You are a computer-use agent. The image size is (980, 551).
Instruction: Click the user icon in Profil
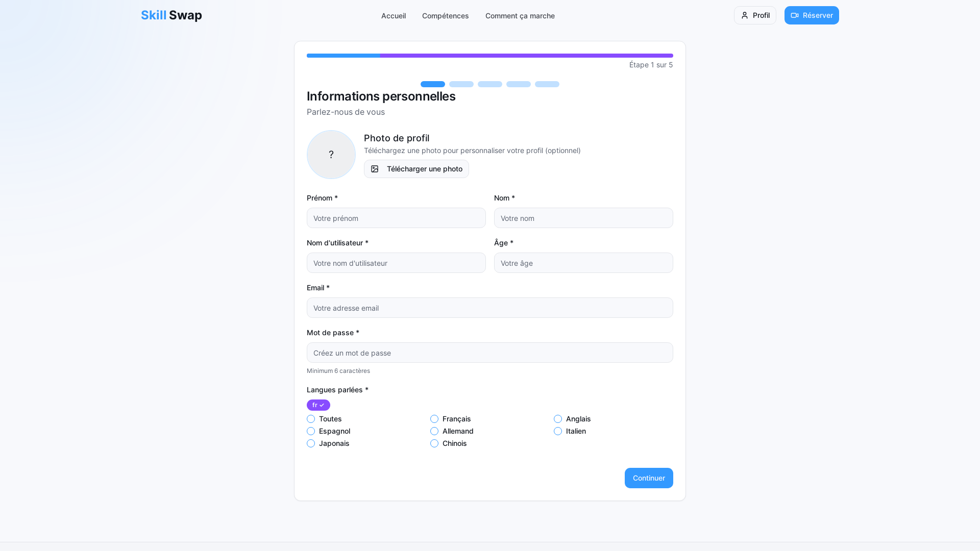click(745, 15)
